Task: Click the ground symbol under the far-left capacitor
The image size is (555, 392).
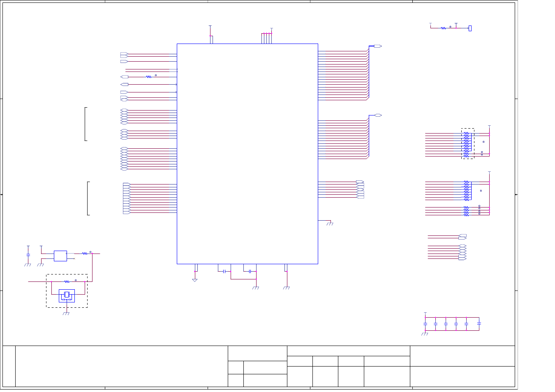Action: click(x=28, y=265)
